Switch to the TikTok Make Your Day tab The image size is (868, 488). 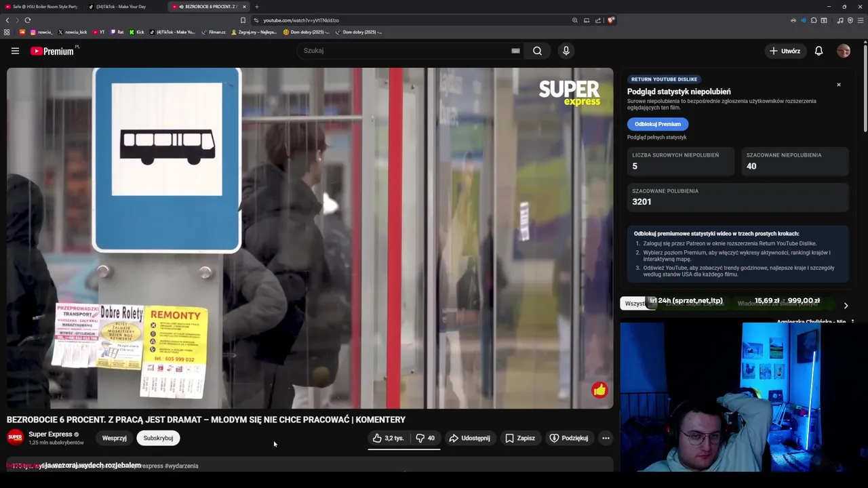[x=122, y=7]
